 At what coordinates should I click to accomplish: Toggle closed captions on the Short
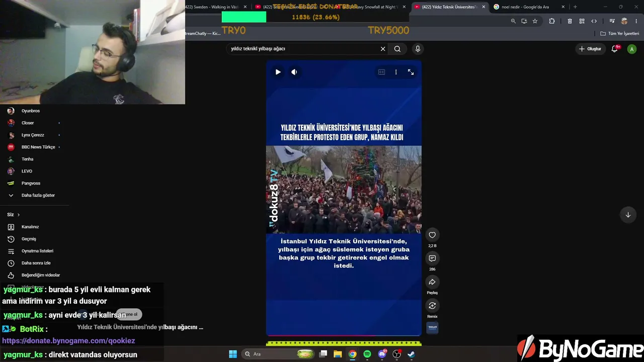click(x=381, y=72)
